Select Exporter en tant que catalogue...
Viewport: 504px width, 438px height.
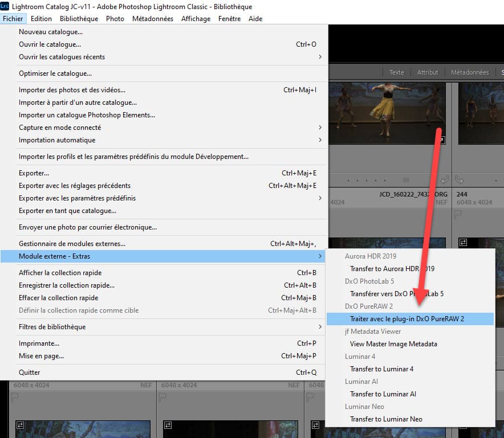pos(164,211)
